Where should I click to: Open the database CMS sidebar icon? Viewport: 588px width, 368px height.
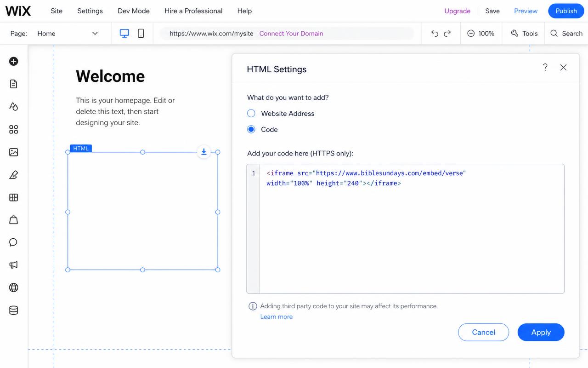tap(14, 310)
